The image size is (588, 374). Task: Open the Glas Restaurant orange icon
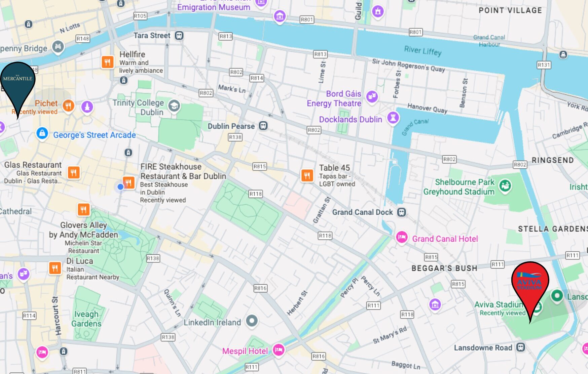[74, 173]
